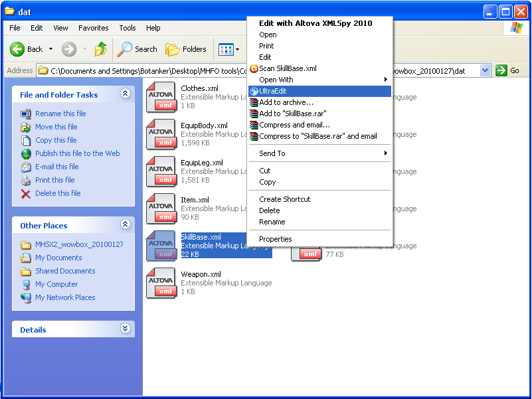Open My Network Places link
The width and height of the screenshot is (532, 399).
tap(65, 297)
